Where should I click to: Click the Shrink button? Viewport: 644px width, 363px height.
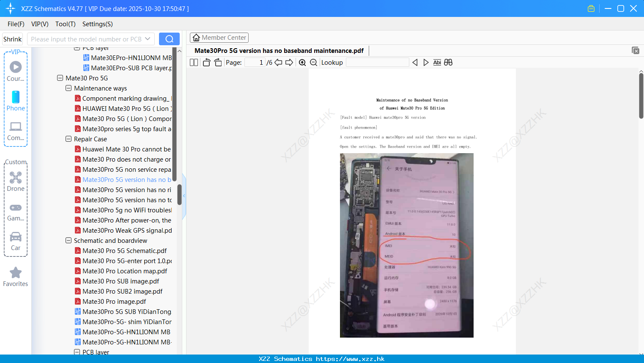12,39
